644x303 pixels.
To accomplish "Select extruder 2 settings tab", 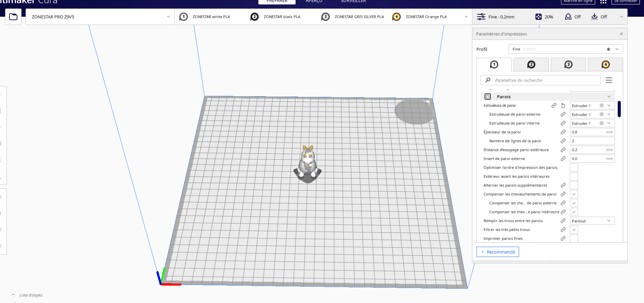I will tap(531, 64).
